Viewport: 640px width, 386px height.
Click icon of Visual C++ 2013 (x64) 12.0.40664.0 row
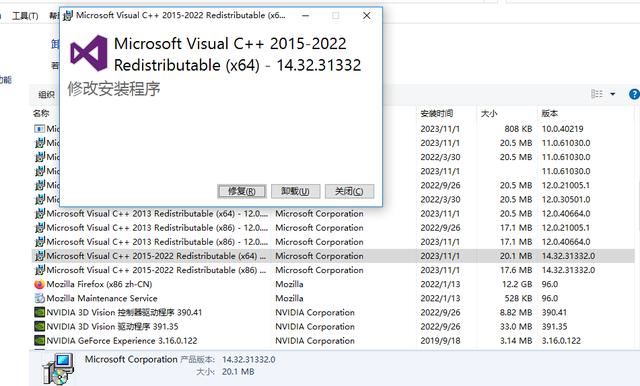click(39, 214)
